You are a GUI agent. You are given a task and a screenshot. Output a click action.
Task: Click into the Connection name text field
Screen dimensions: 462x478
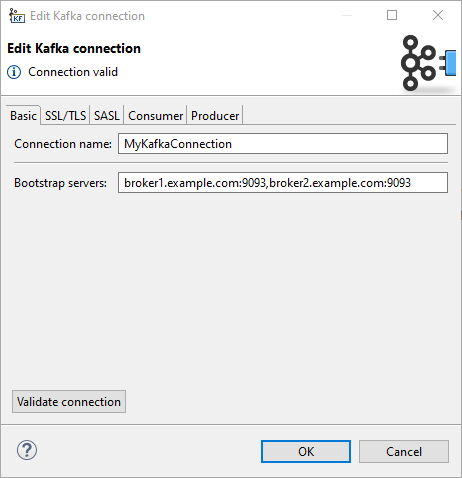coord(283,144)
